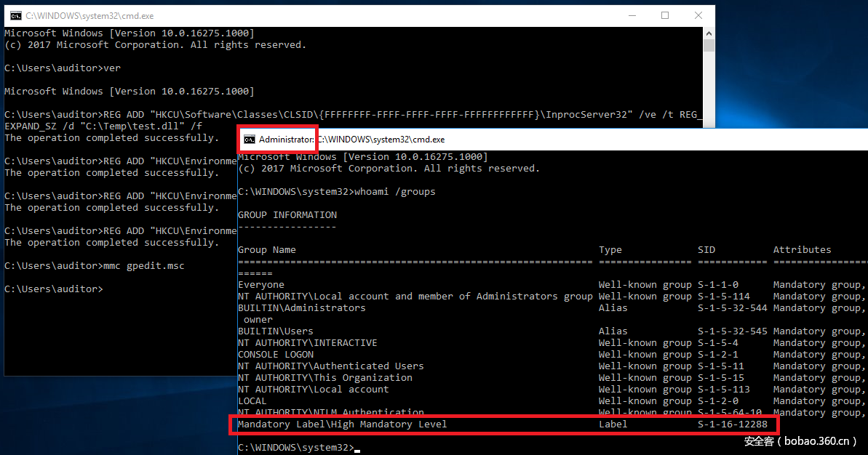Image resolution: width=868 pixels, height=455 pixels.
Task: Click the last 'C:\Users\auditor>' prompt
Action: [54, 289]
